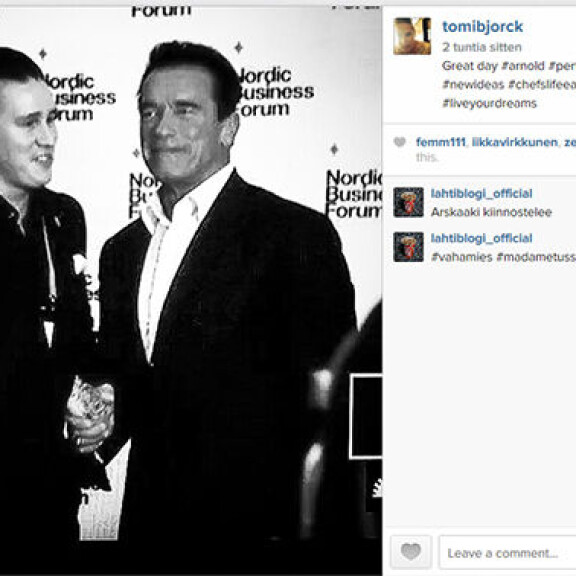
Task: Open lahtiblogi_official username above #vahamies comment
Action: point(481,238)
